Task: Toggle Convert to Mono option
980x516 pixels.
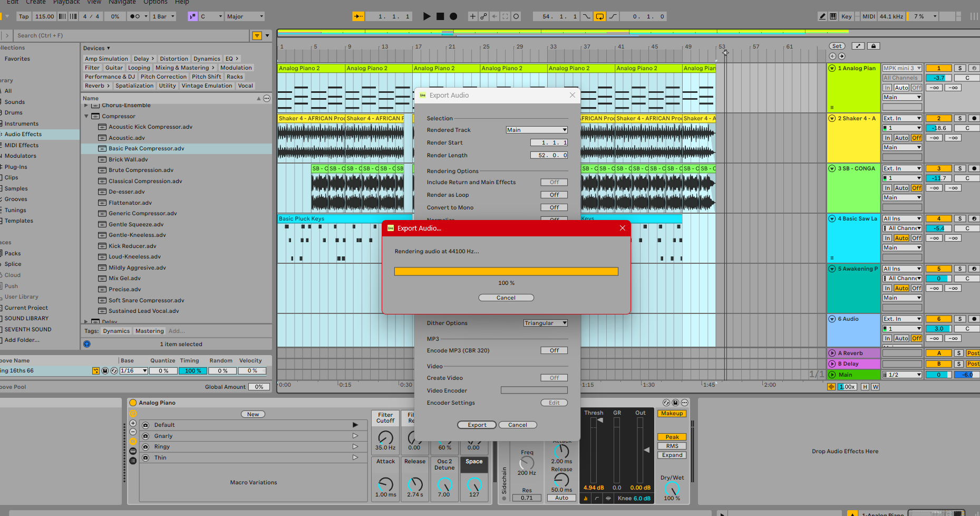Action: click(554, 207)
